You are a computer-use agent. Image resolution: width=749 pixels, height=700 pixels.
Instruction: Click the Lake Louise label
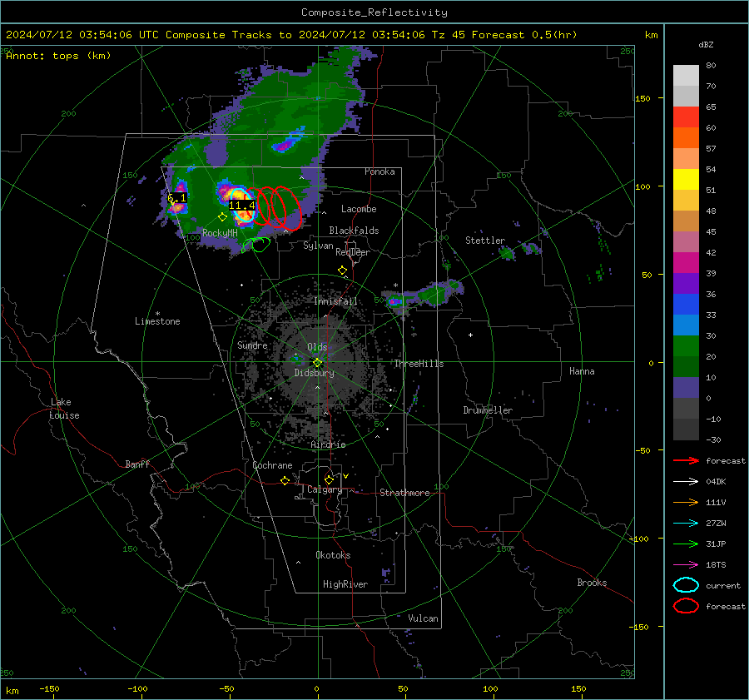64,409
